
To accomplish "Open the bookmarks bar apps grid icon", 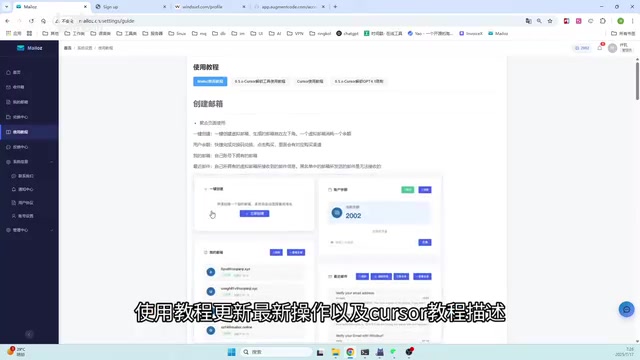I will click(29, 33).
